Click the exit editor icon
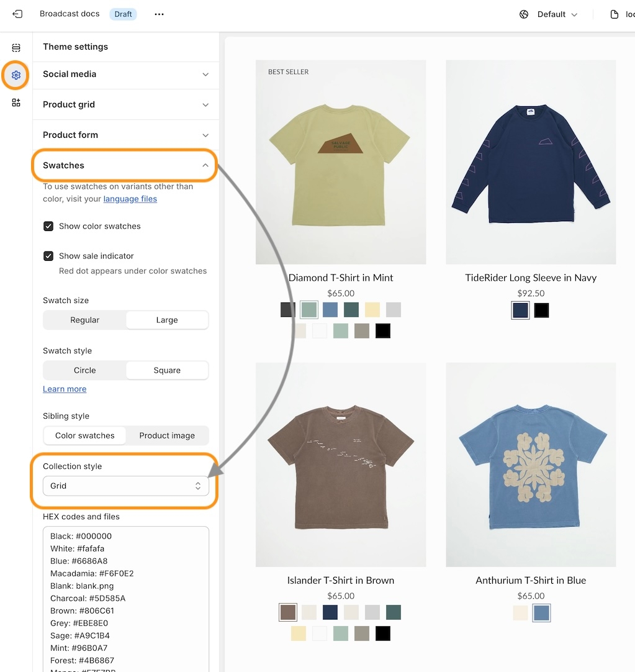Screen dimensions: 635x672 pyautogui.click(x=17, y=14)
